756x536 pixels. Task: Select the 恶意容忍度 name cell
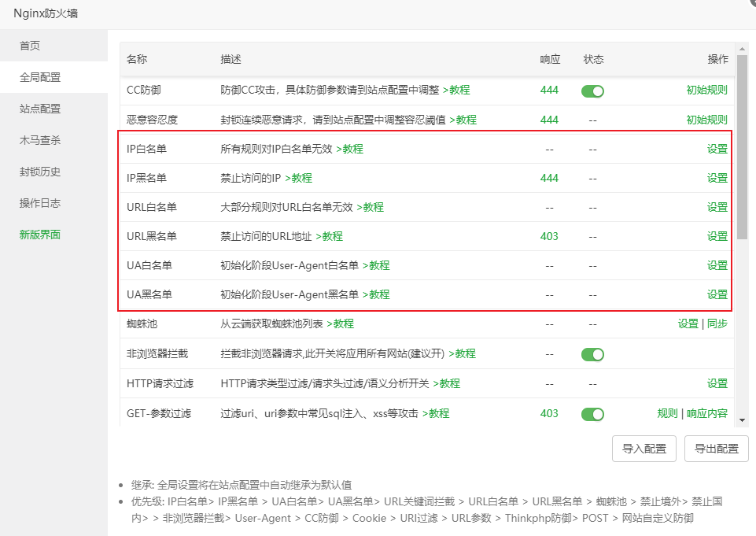point(153,120)
